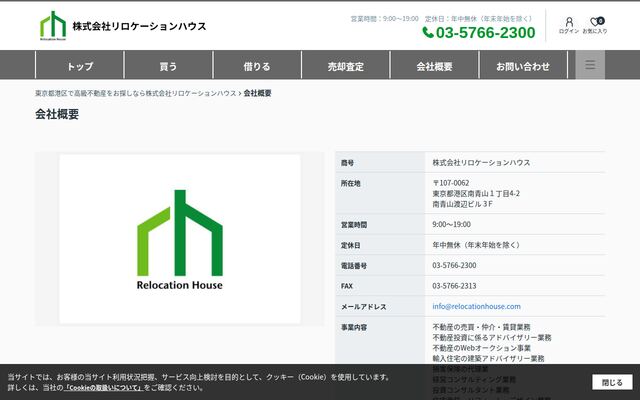Click 不動産投資に係るアドバイザリー業務 line

tap(492, 338)
